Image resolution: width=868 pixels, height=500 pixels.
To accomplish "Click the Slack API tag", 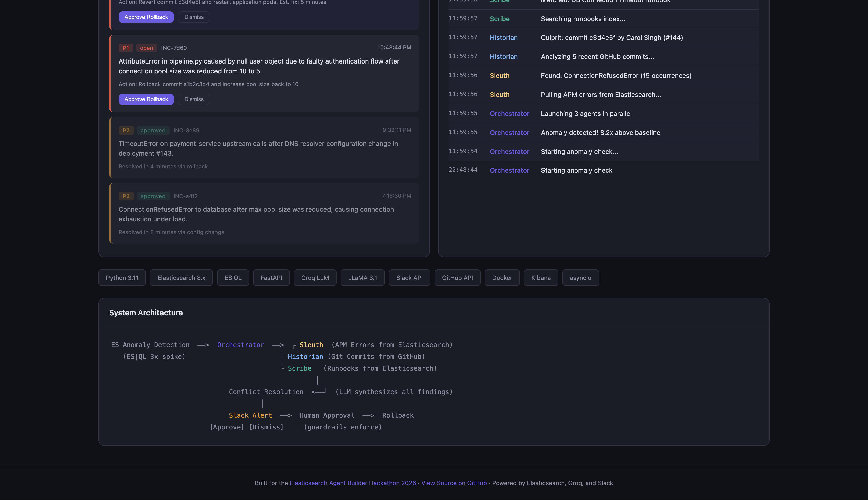I will pos(409,277).
